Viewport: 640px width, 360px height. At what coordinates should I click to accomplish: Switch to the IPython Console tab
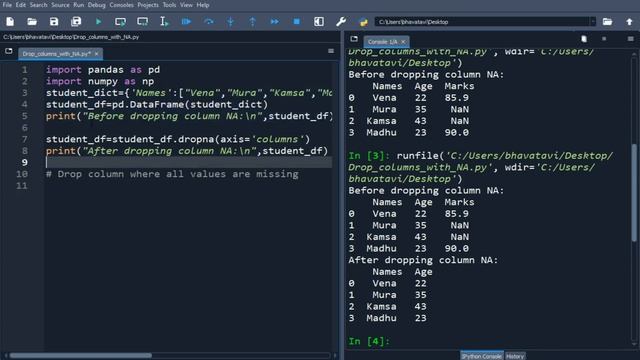(482, 356)
